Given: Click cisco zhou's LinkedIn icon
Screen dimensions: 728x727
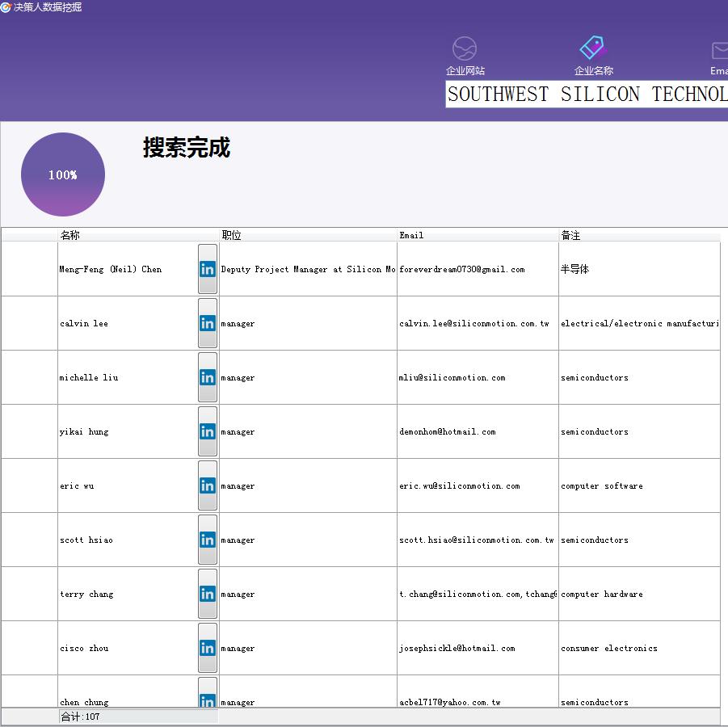Looking at the screenshot, I should [207, 648].
